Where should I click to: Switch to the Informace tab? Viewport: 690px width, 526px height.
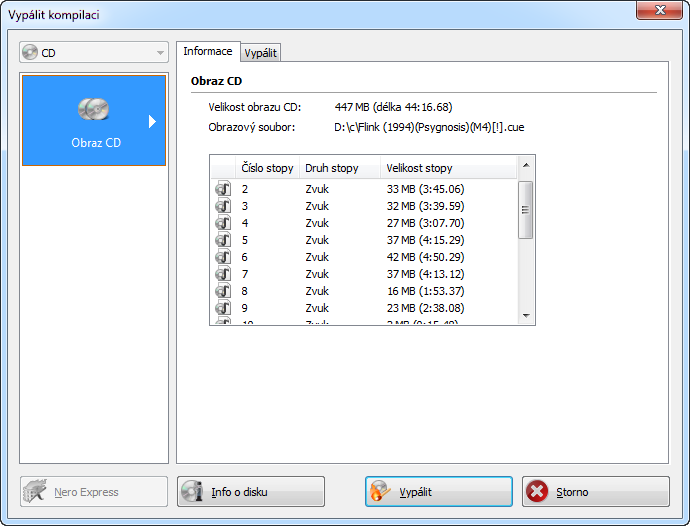coord(208,52)
